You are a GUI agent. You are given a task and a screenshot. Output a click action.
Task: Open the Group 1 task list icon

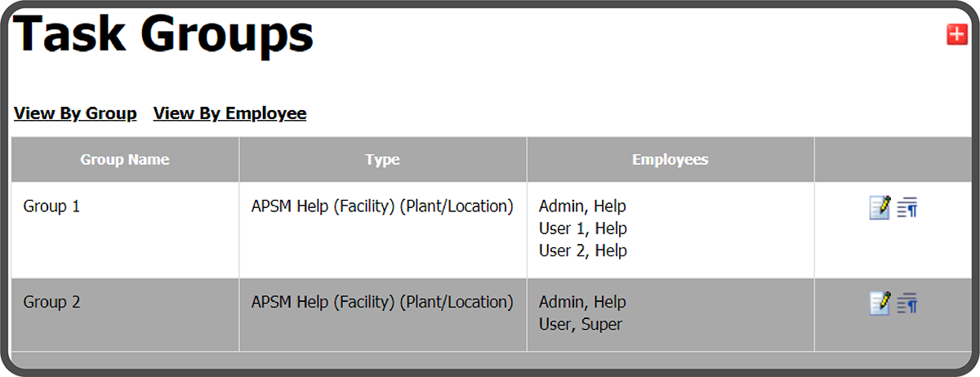click(x=907, y=208)
